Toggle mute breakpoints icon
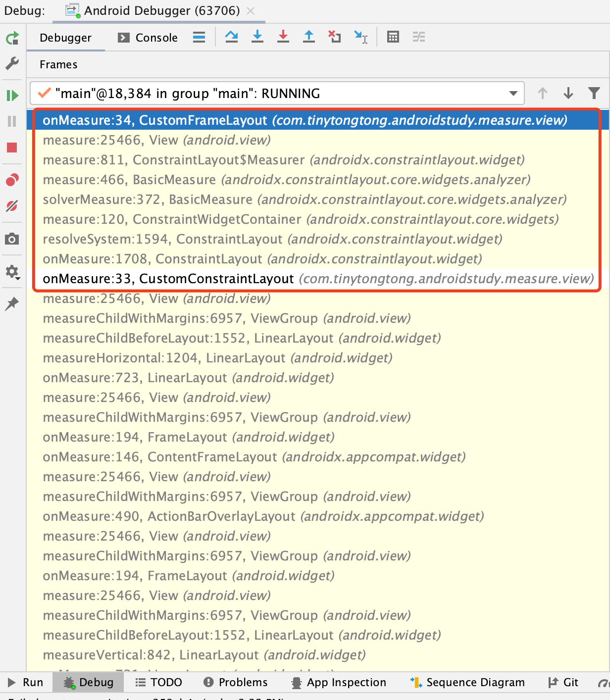Image resolution: width=610 pixels, height=700 pixels. [x=12, y=206]
